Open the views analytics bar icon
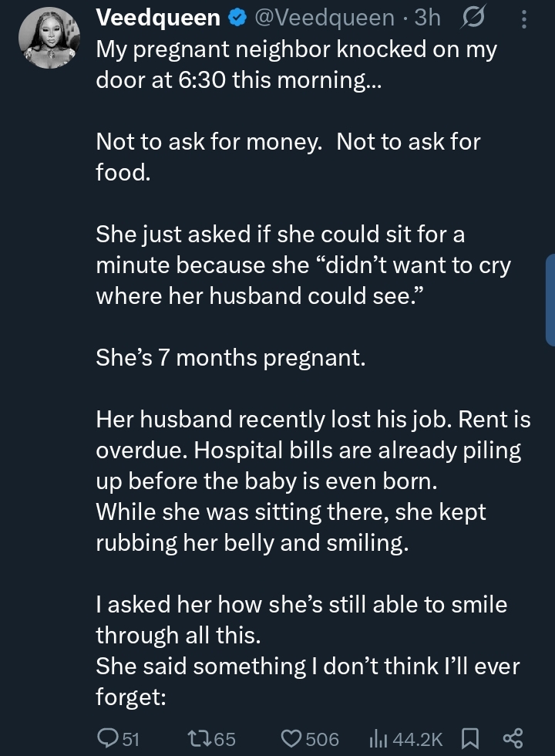The image size is (555, 756). 378,738
